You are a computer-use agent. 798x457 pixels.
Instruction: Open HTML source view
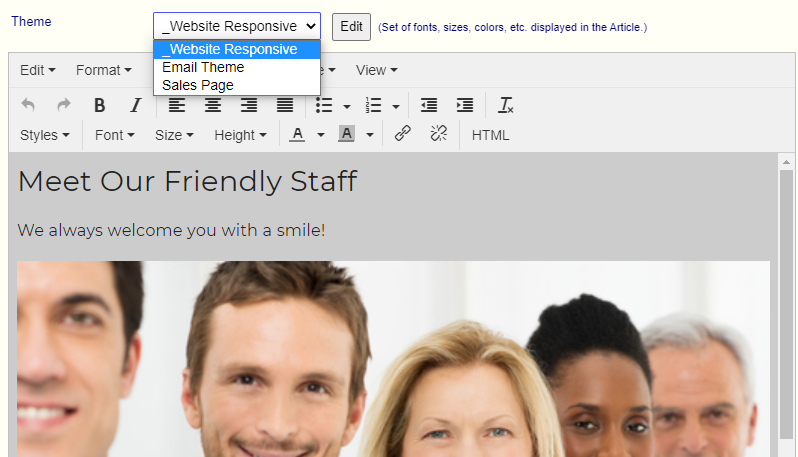(x=490, y=135)
